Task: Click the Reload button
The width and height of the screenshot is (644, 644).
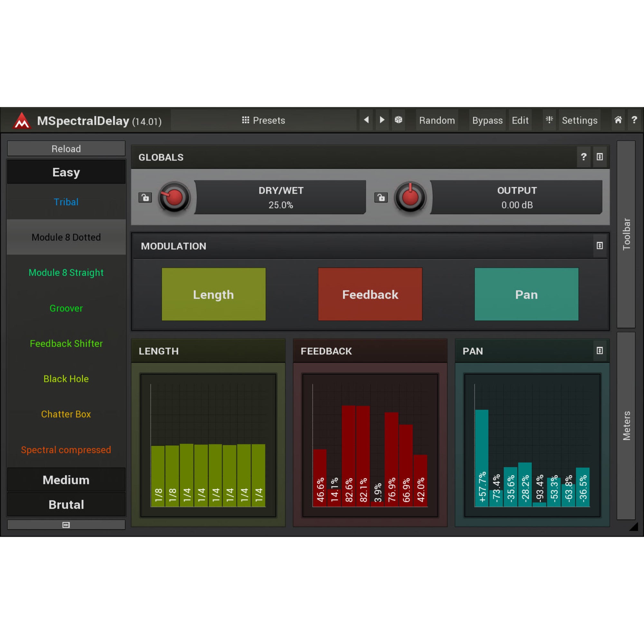Action: pyautogui.click(x=66, y=149)
